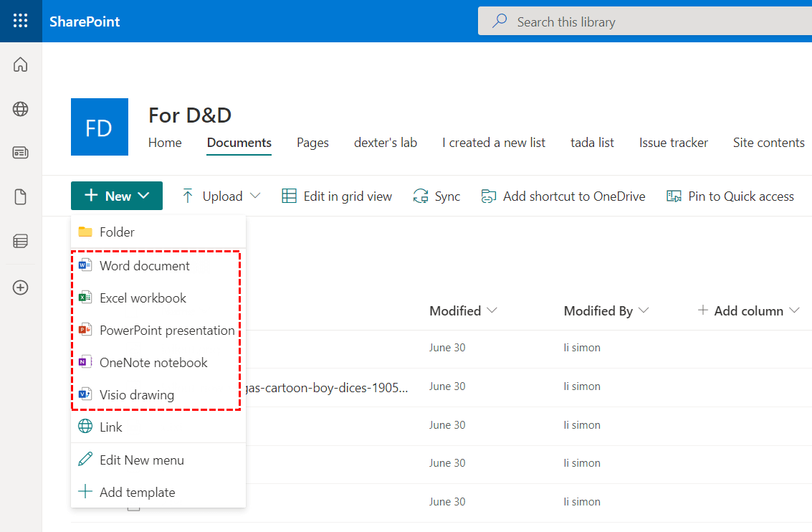The image size is (812, 532).
Task: Open the app launcher waffle icon
Action: tap(21, 21)
